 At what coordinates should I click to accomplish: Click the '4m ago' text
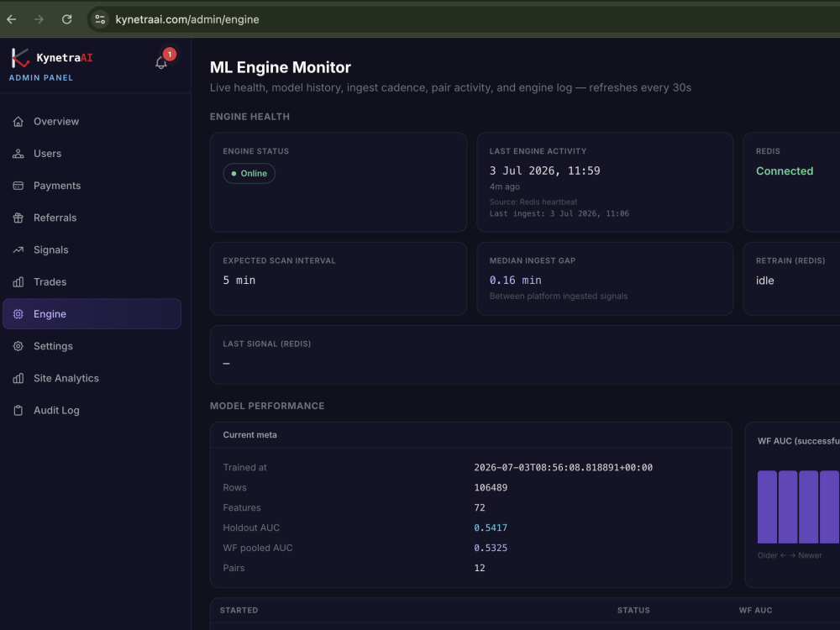click(505, 186)
